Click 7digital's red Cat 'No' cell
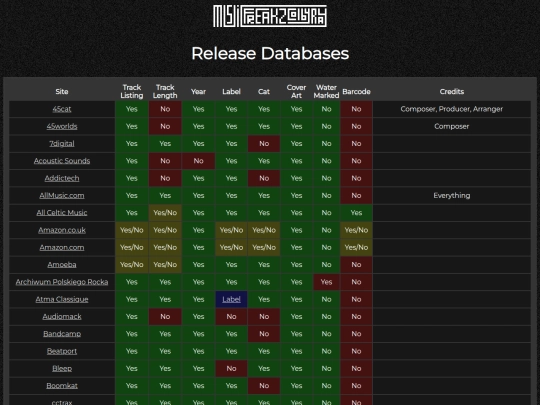This screenshot has width=540, height=405. pos(264,144)
